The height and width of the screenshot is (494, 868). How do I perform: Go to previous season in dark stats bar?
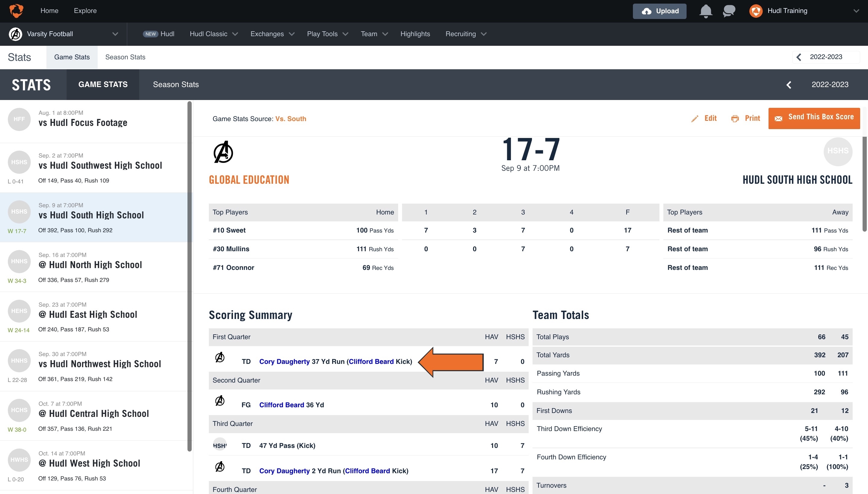point(788,85)
